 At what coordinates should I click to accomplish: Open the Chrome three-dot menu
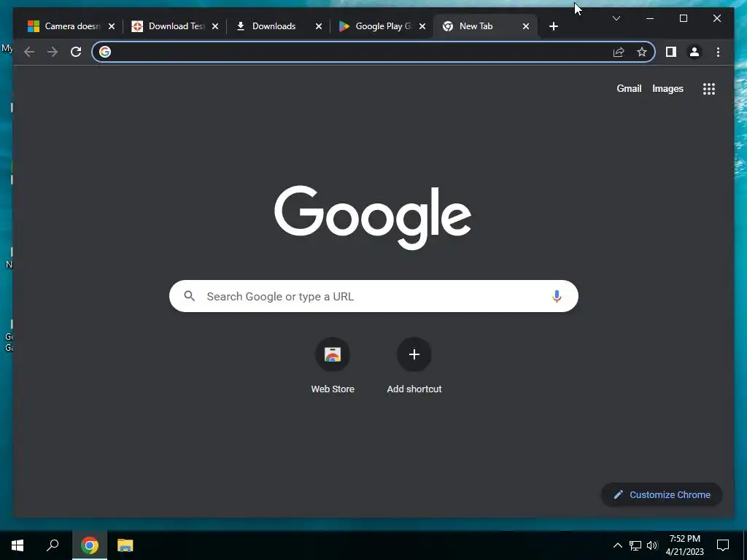point(718,52)
